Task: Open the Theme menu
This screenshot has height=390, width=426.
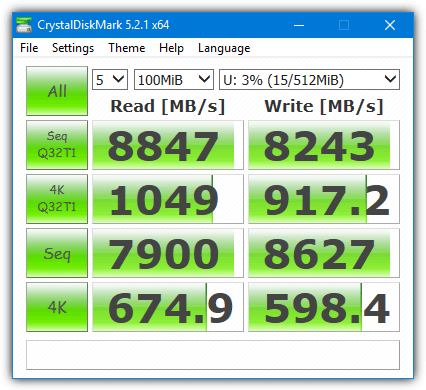Action: click(127, 48)
